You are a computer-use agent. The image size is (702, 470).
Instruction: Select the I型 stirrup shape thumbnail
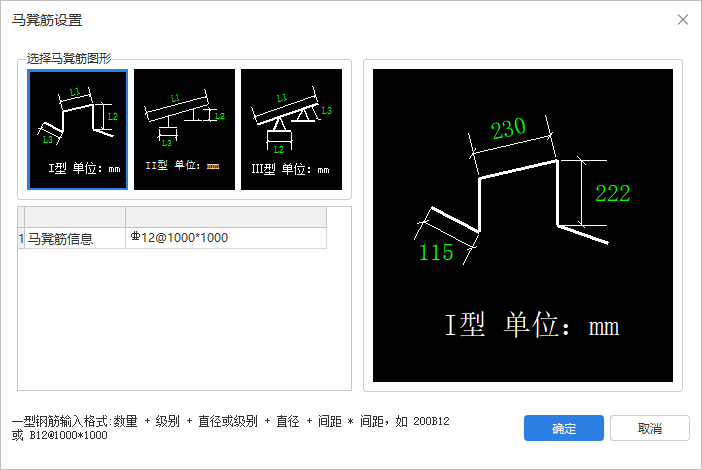coord(77,129)
